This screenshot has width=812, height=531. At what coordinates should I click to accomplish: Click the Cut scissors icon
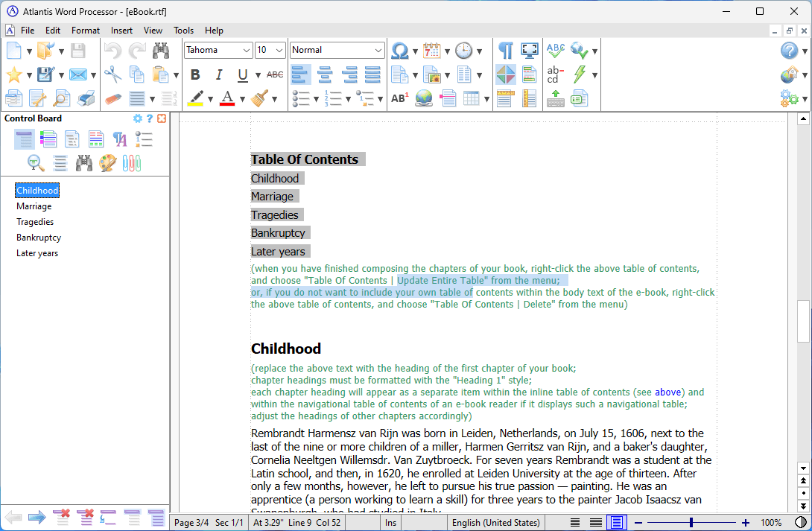[112, 74]
